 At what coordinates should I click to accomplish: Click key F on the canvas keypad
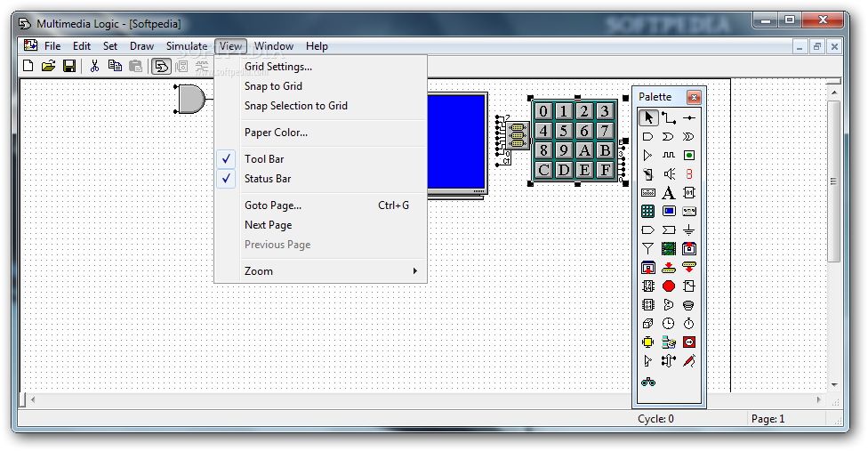[605, 170]
